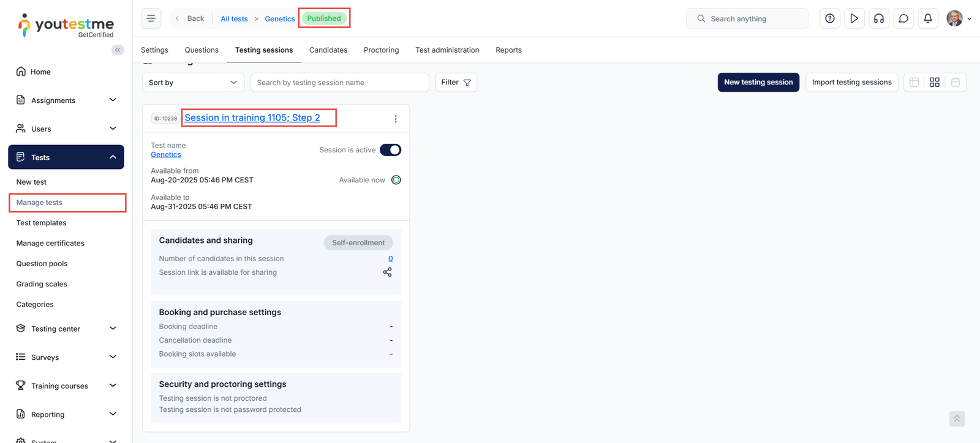980x443 pixels.
Task: Switch to calendar view icon
Action: 956,82
